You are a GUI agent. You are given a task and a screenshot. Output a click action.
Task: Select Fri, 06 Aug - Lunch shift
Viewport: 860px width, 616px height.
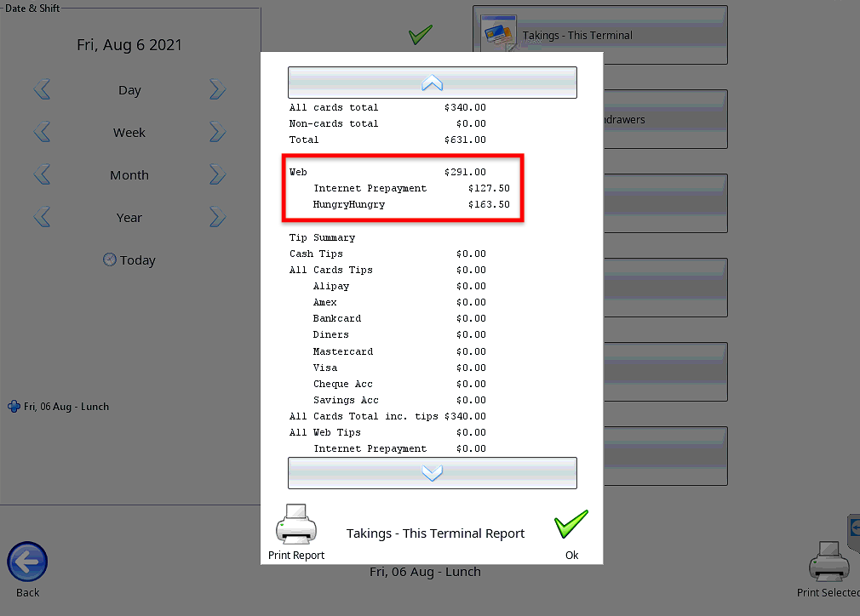tap(59, 407)
